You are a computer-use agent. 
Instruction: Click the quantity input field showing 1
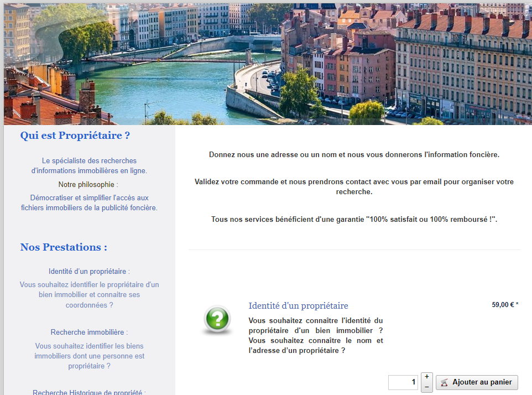pyautogui.click(x=403, y=382)
